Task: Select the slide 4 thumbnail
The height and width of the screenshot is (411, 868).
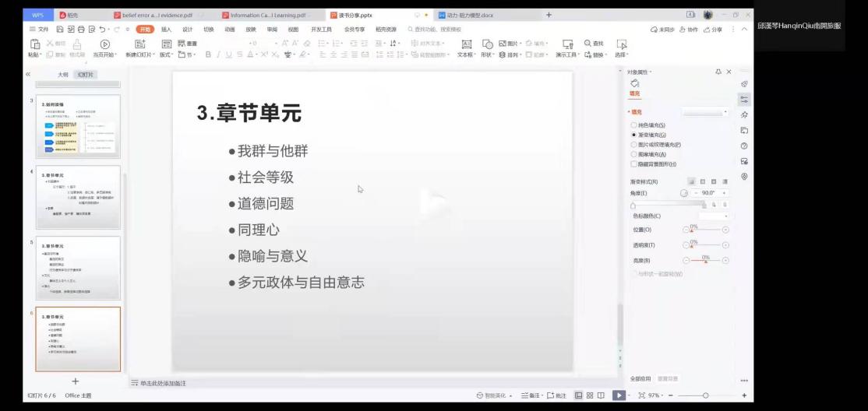Action: point(78,197)
